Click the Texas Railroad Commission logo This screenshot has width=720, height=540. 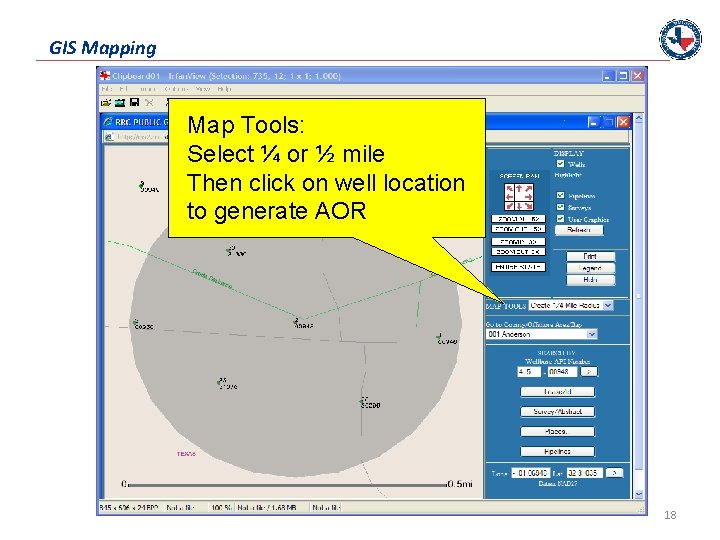(x=680, y=39)
